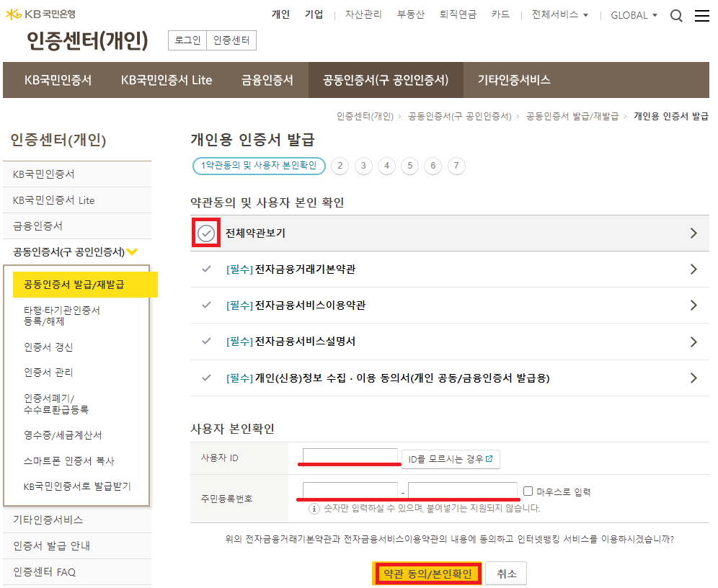
Task: Open 자산관리 in top navigation
Action: point(363,14)
